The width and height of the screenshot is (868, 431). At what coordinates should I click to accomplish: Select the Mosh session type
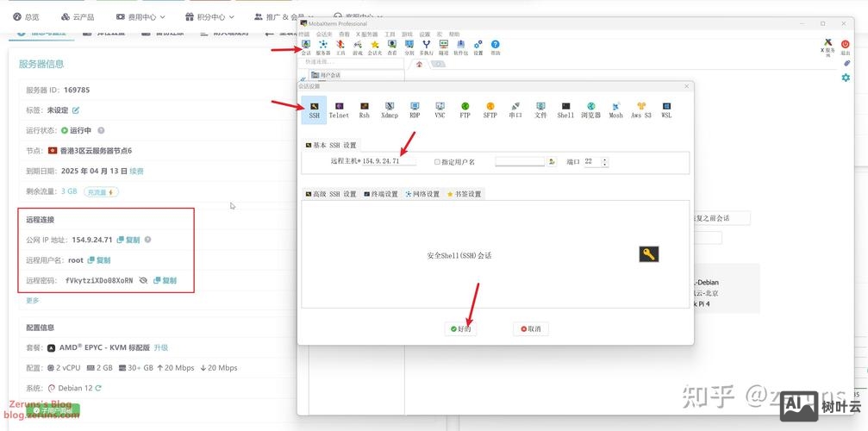pyautogui.click(x=616, y=110)
